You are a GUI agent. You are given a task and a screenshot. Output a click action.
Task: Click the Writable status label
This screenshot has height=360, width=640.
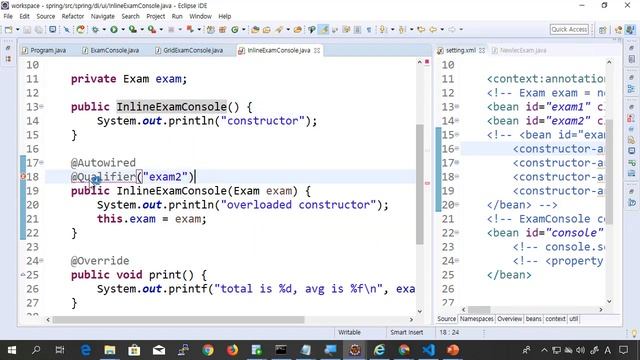[349, 333]
